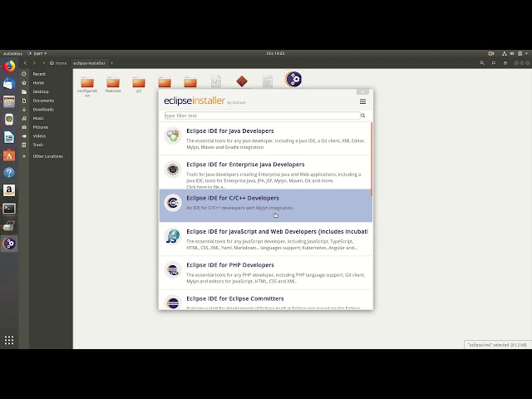Toggle the Files view mode button
Image resolution: width=532 pixels, height=399 pixels.
[x=494, y=63]
